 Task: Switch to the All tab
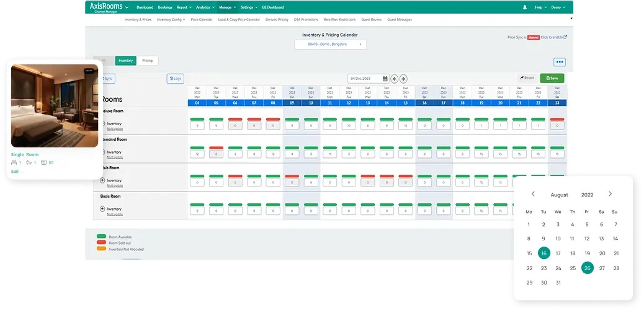[x=104, y=61]
